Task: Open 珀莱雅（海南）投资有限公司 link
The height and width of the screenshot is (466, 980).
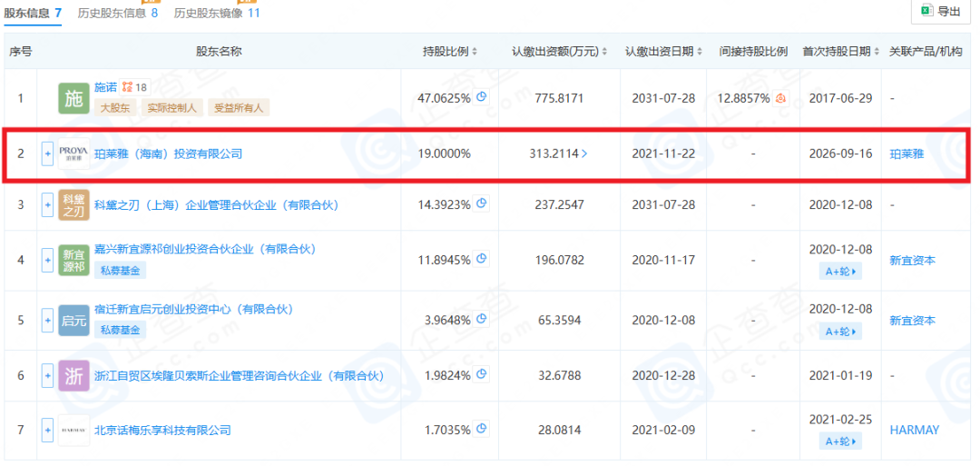Action: 168,154
